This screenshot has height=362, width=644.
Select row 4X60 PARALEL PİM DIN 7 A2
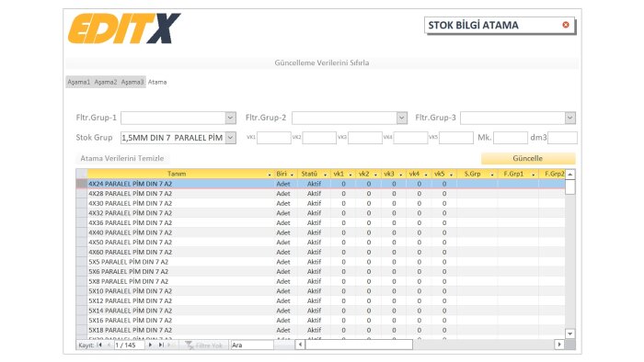pos(320,252)
